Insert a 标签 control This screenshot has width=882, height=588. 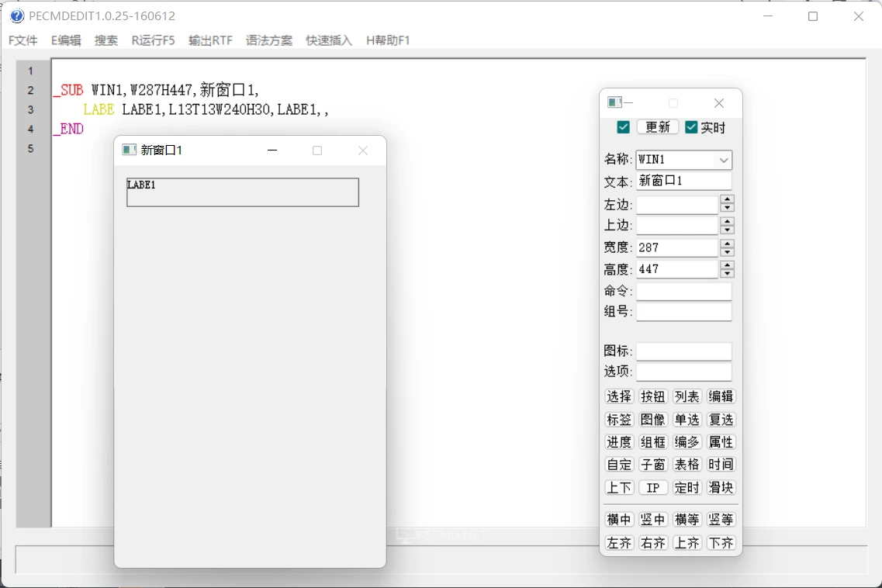point(619,420)
